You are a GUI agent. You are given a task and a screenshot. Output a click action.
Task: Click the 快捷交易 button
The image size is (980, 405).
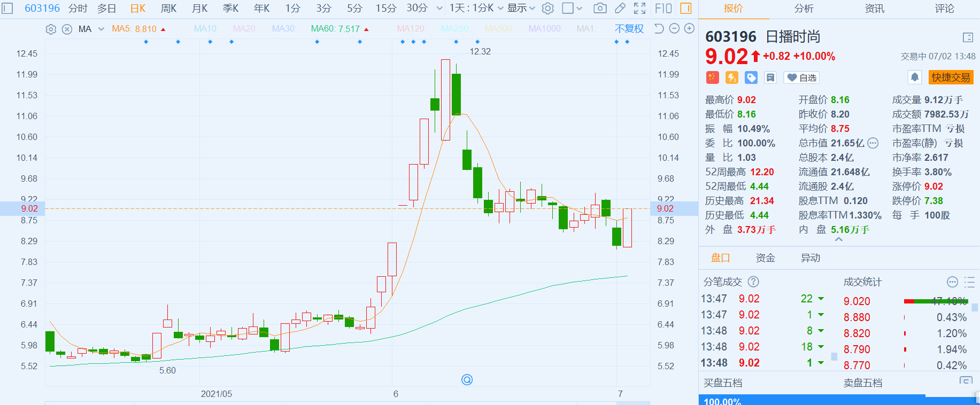(x=951, y=77)
